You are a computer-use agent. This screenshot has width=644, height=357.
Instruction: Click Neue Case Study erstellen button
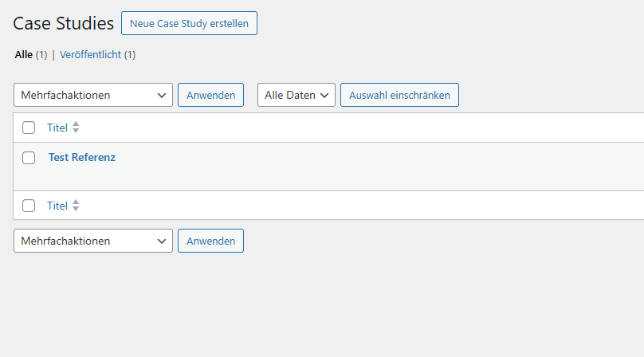coord(190,23)
